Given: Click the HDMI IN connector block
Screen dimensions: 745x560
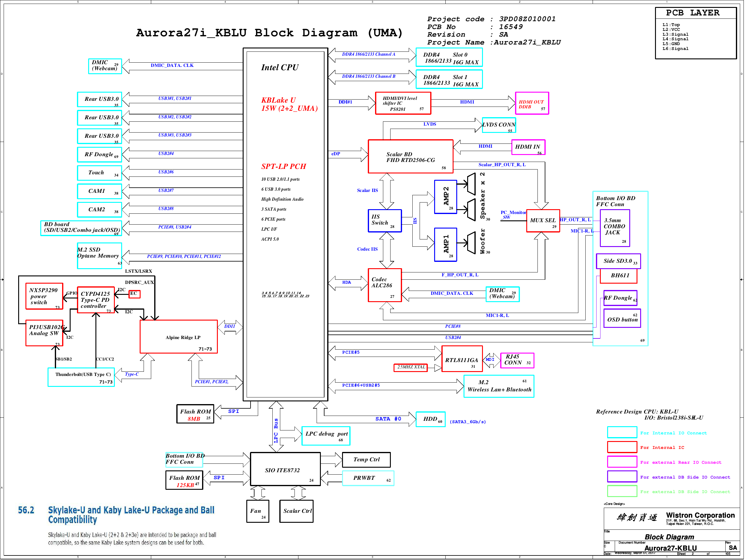Looking at the screenshot, I should (x=528, y=147).
